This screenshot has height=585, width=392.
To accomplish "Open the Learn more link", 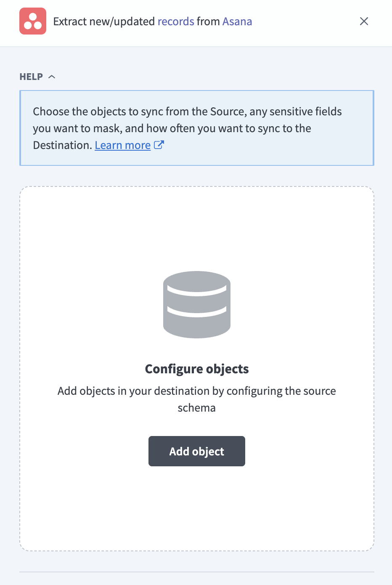I will pyautogui.click(x=122, y=145).
